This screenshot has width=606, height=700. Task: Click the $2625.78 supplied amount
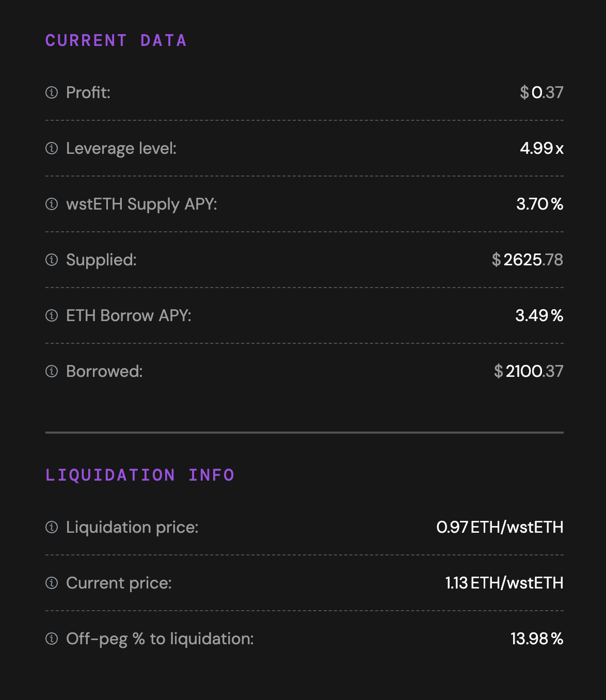click(x=527, y=260)
